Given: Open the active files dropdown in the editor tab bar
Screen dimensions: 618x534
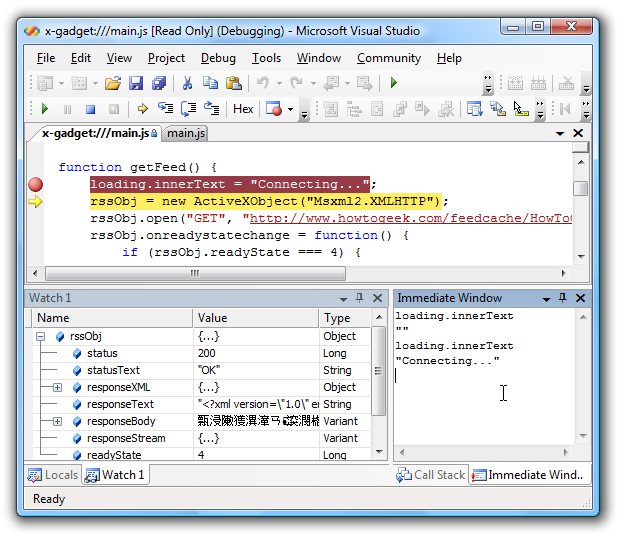Looking at the screenshot, I should (560, 134).
